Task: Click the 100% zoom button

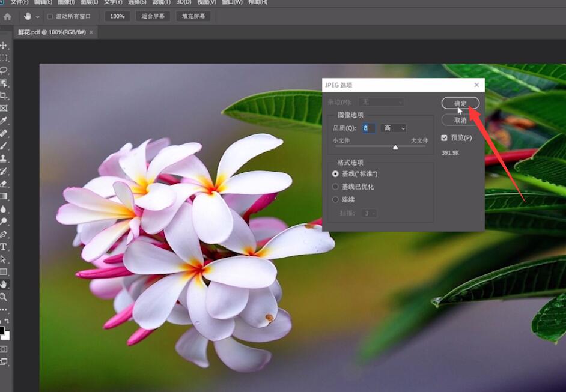Action: click(117, 17)
